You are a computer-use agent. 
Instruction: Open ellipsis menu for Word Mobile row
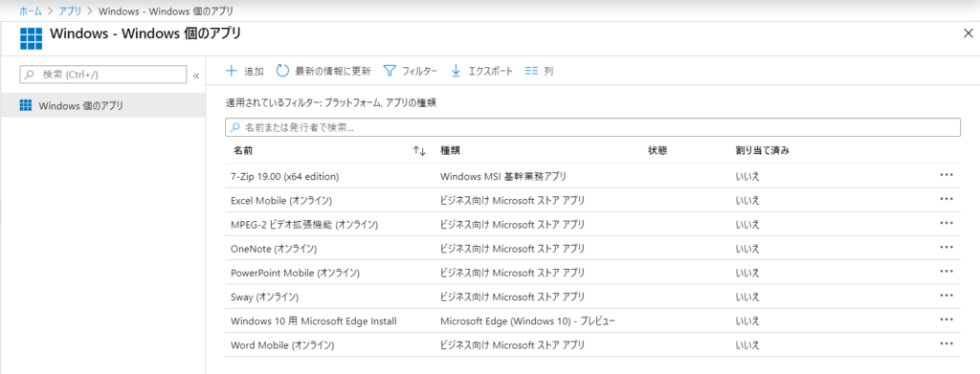tap(947, 343)
